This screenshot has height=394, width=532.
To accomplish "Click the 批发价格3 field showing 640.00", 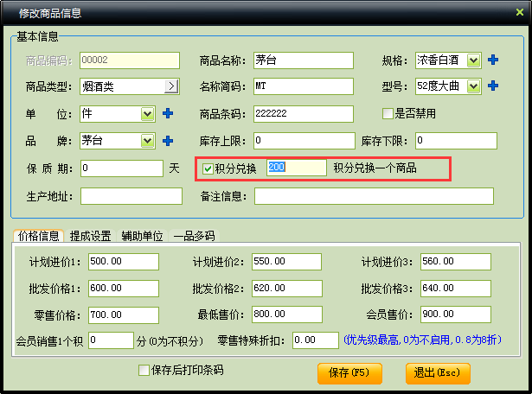I will click(x=456, y=289).
